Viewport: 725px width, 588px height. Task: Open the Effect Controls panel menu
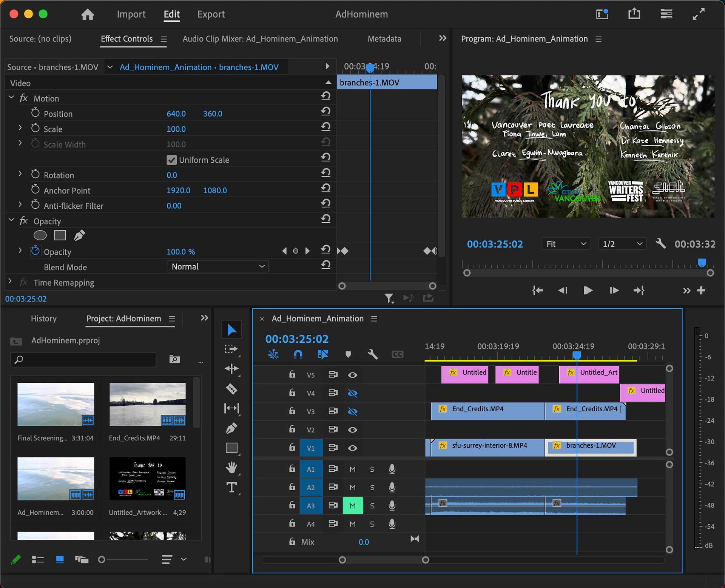tap(164, 39)
